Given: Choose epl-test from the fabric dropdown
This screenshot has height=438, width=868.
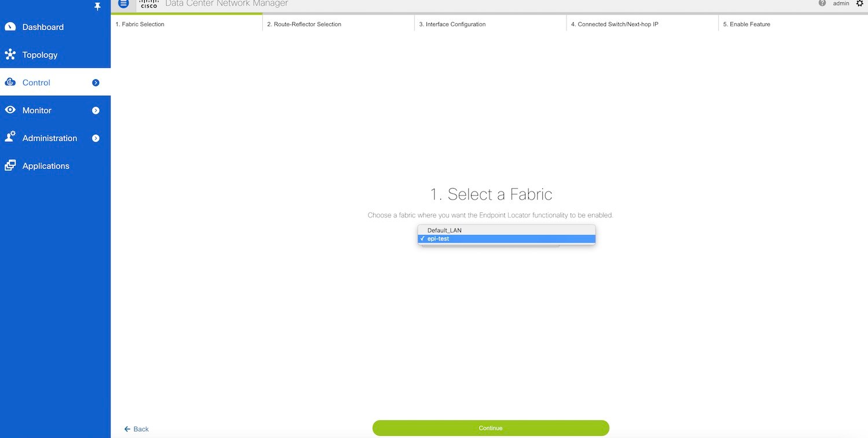Looking at the screenshot, I should [x=506, y=239].
